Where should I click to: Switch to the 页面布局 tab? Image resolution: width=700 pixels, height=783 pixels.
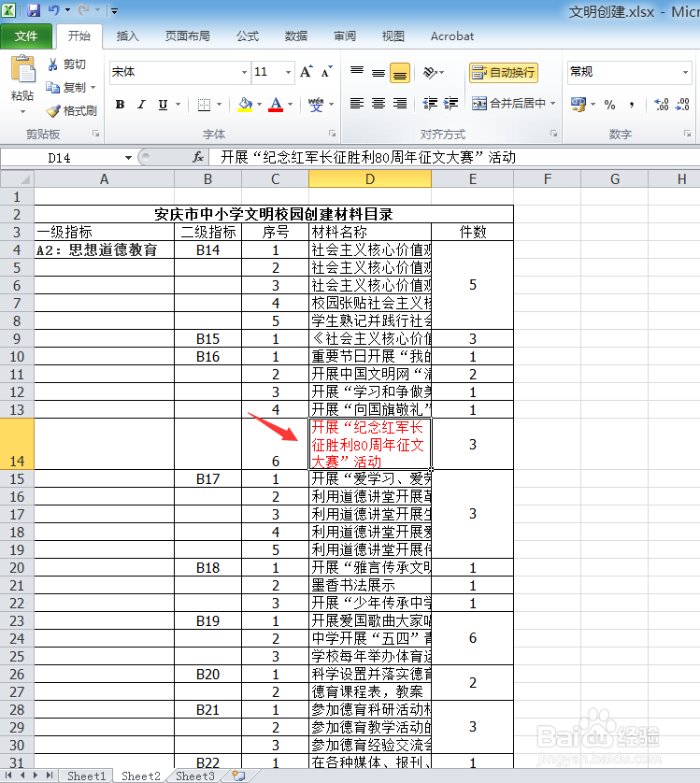tap(187, 36)
